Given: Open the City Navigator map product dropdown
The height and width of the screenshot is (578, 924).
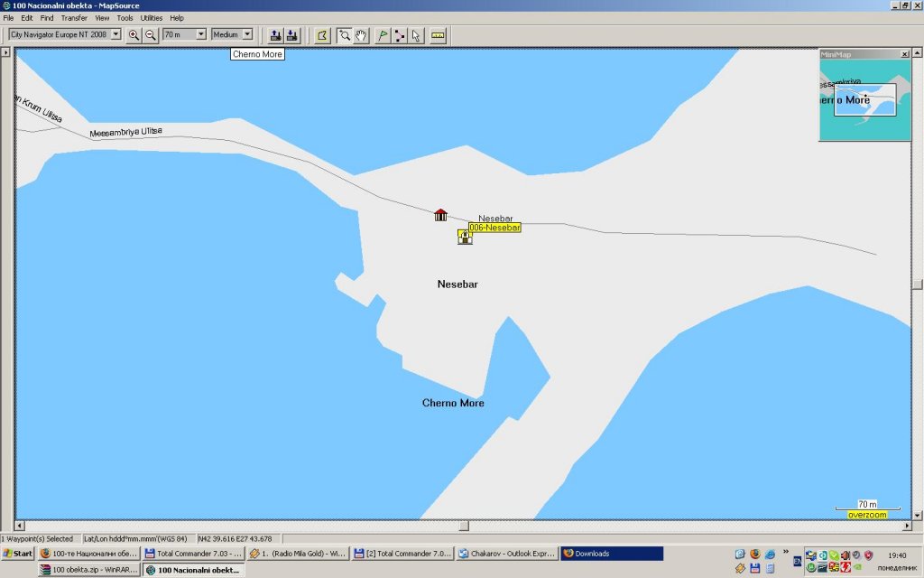Looking at the screenshot, I should click(x=115, y=35).
